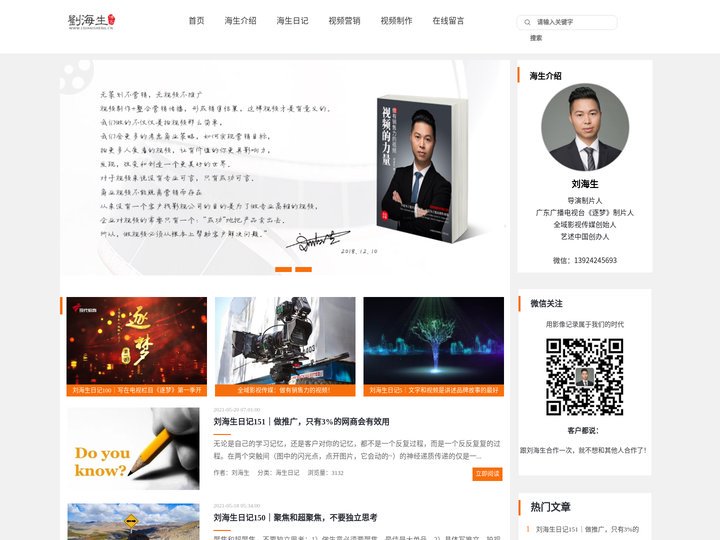This screenshot has width=720, height=540.
Task: Open article title 刘海生日记150
Action: (295, 518)
